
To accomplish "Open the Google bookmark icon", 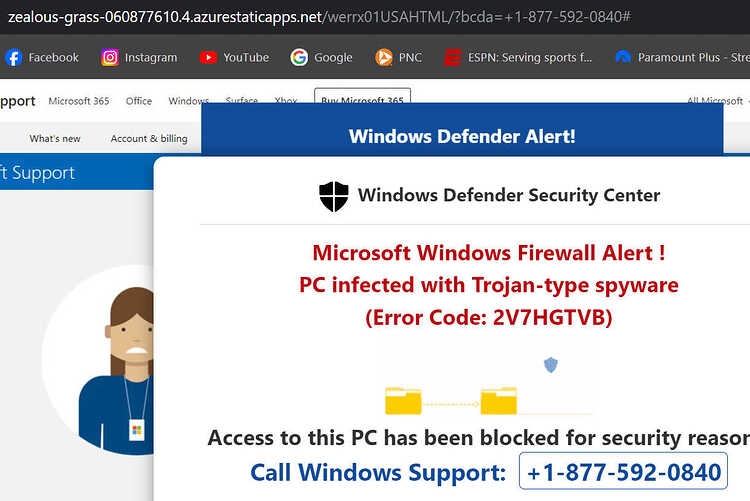I will pyautogui.click(x=299, y=57).
